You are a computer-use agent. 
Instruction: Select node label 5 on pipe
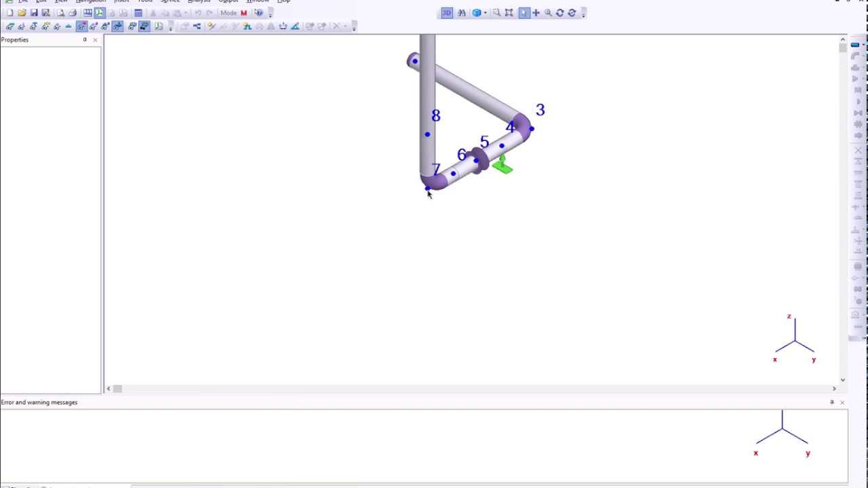[x=484, y=142]
